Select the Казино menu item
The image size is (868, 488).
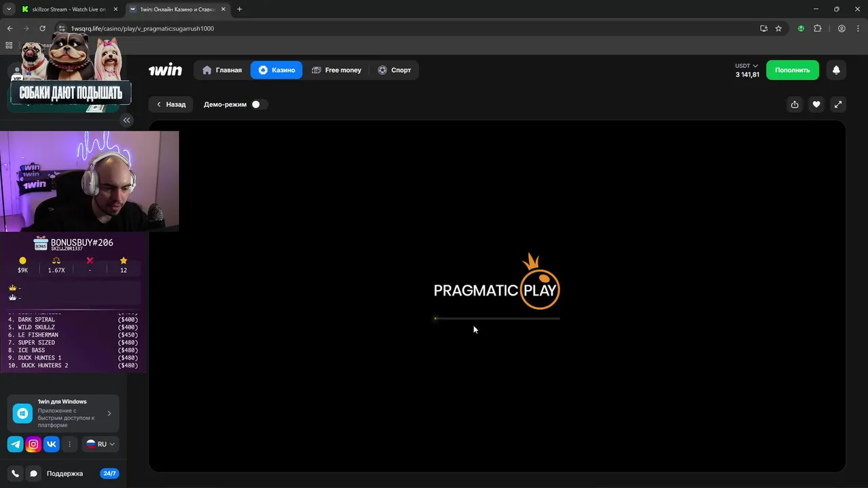point(277,70)
